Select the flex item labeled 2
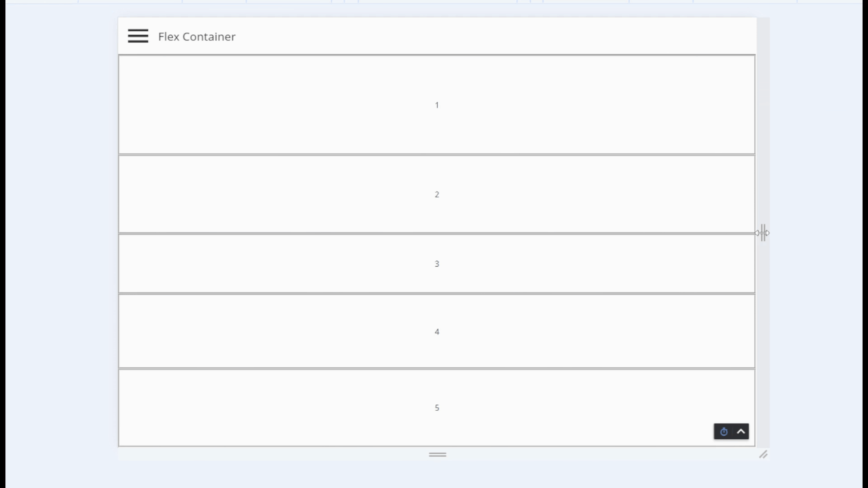 (x=437, y=194)
